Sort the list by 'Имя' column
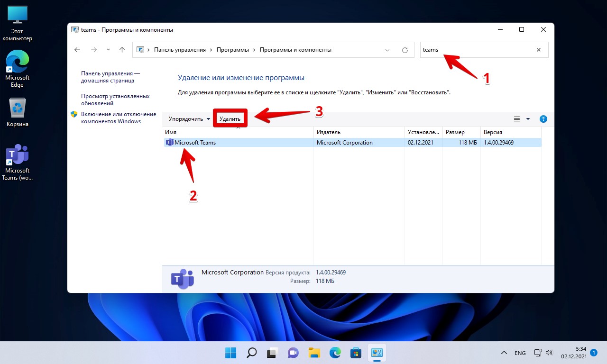The width and height of the screenshot is (607, 364). 238,132
